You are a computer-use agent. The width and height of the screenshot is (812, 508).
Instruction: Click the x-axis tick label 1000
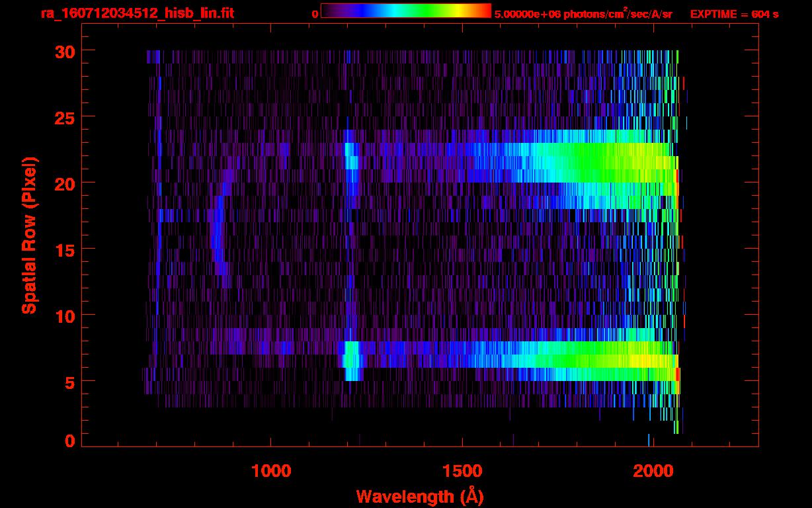coord(271,471)
